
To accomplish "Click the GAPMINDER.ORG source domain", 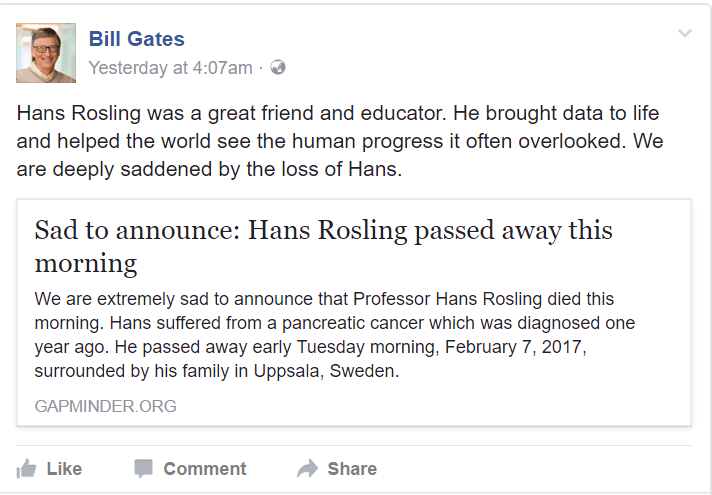I will pos(105,406).
